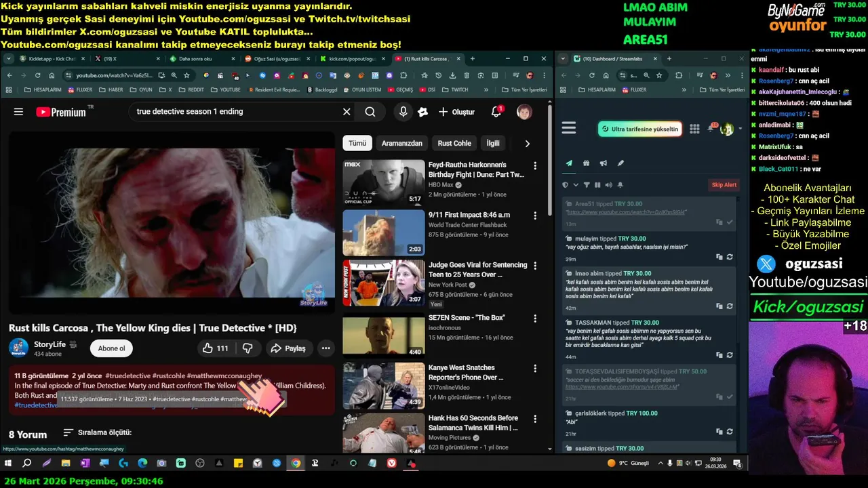Select the megaphone icon tab in Streamlabs

pyautogui.click(x=603, y=163)
